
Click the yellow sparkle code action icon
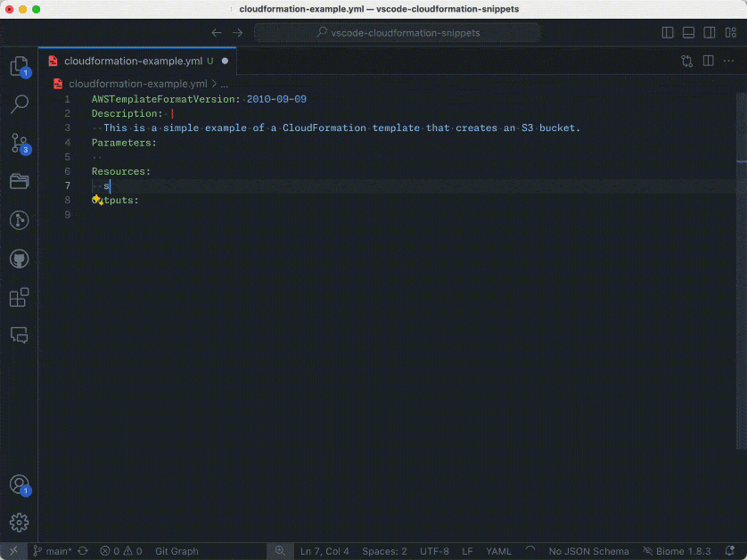click(x=97, y=201)
